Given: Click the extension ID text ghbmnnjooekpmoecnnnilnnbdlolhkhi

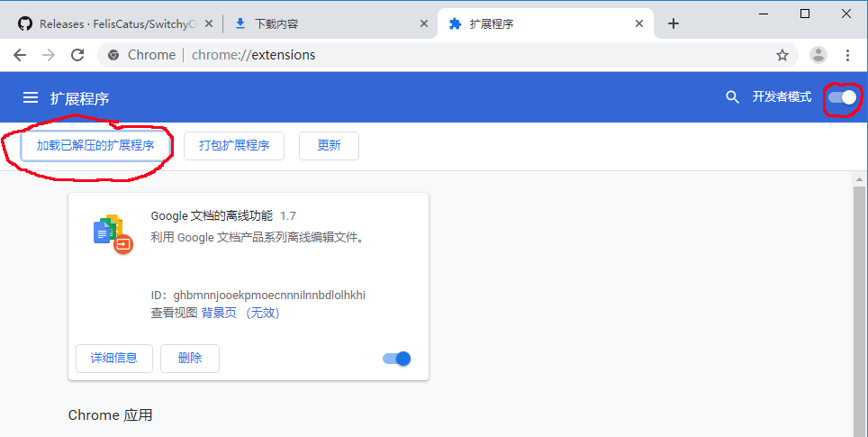Looking at the screenshot, I should coord(269,296).
